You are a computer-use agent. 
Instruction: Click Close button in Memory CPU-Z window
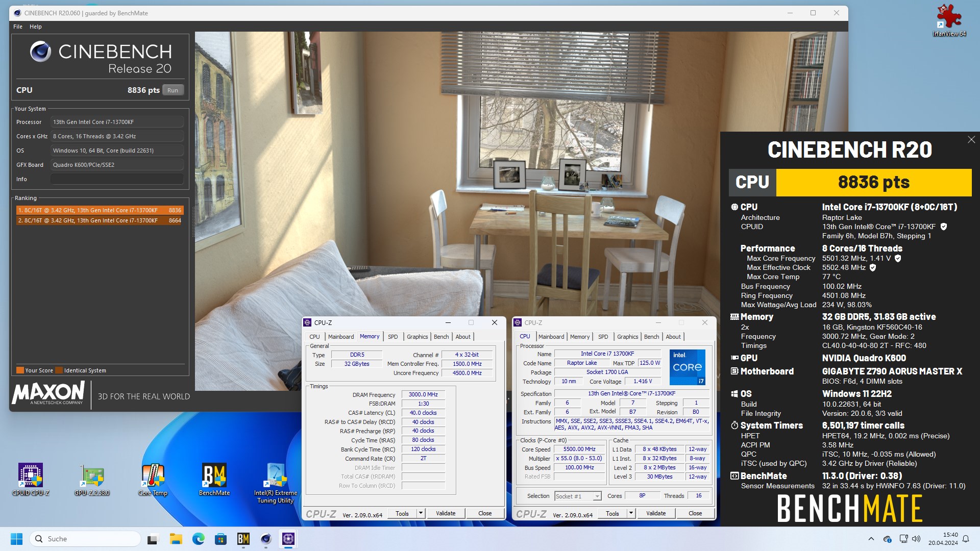tap(485, 513)
